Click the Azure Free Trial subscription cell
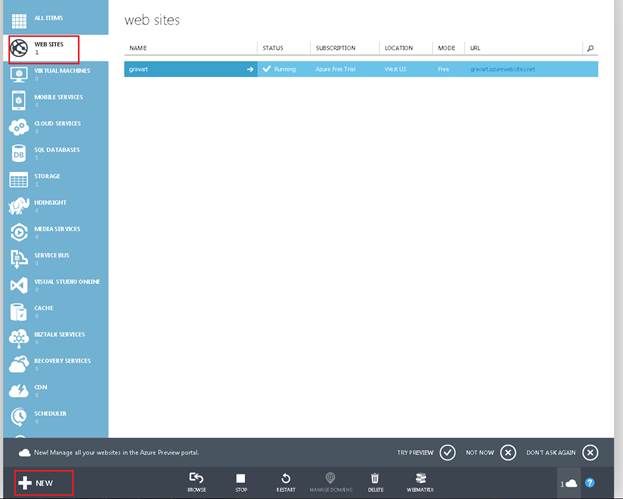 [335, 69]
